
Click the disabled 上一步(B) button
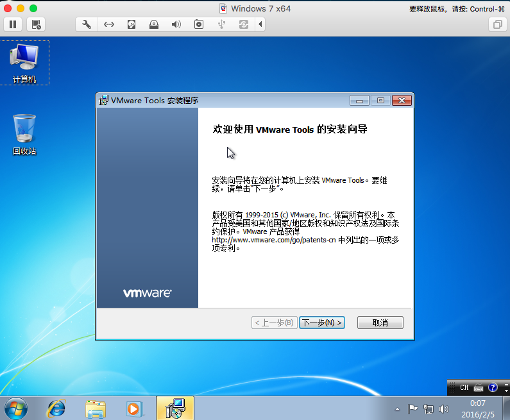coord(274,323)
